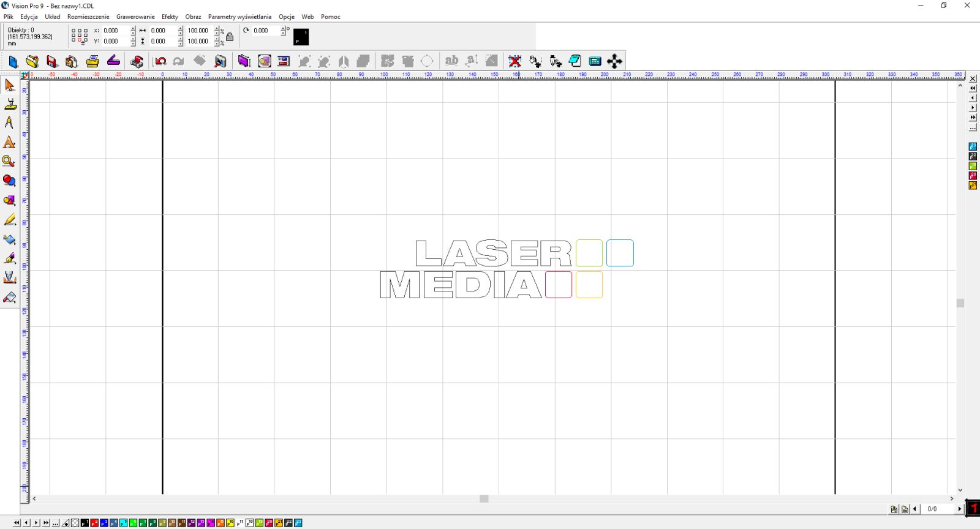Undo the last action
The image size is (980, 529).
160,61
